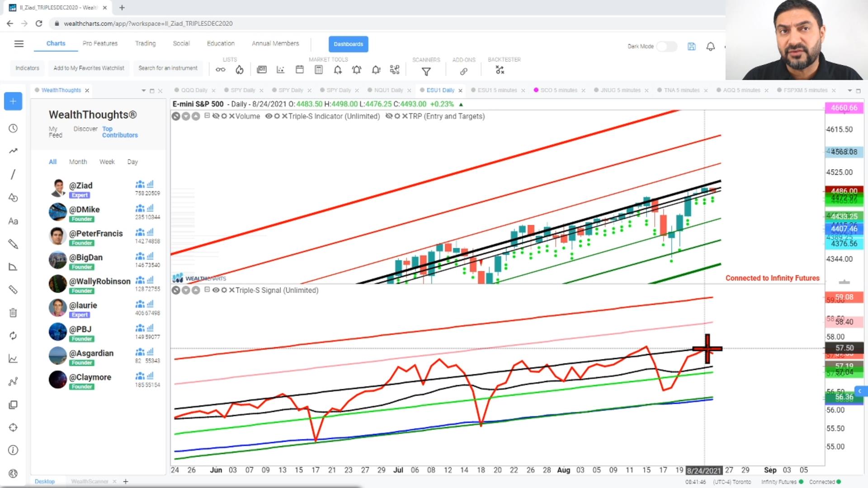Open the scatter chart market tool icon
The width and height of the screenshot is (868, 488).
(280, 70)
